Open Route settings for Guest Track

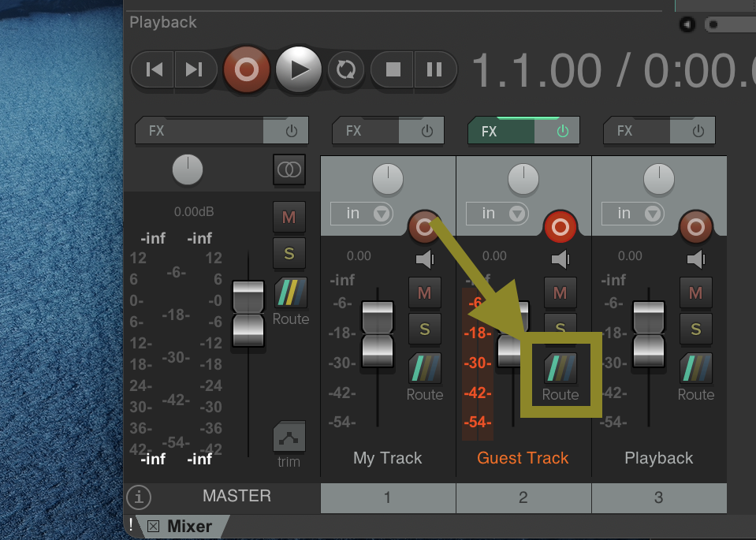560,368
